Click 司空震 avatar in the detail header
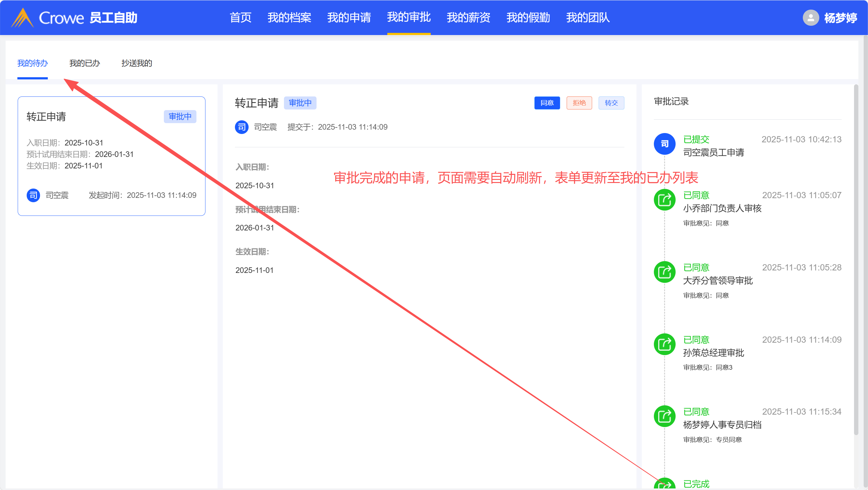 242,127
